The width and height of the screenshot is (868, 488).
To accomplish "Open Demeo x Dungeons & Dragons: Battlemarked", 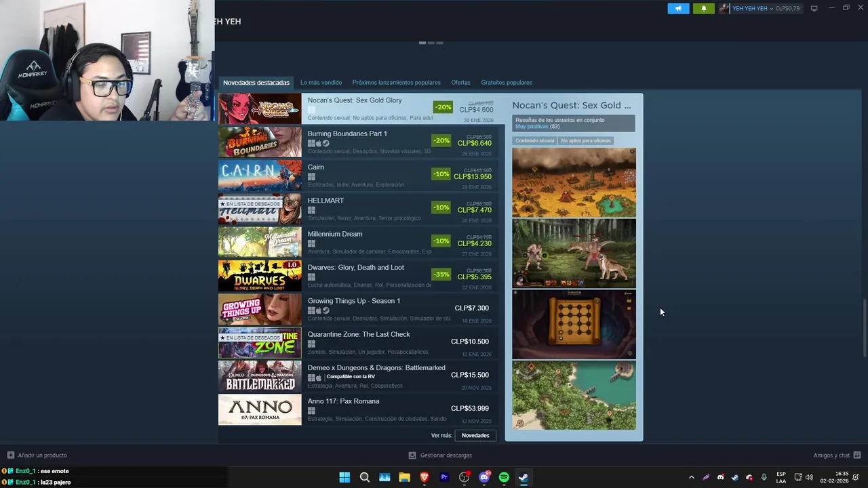I will tap(358, 375).
